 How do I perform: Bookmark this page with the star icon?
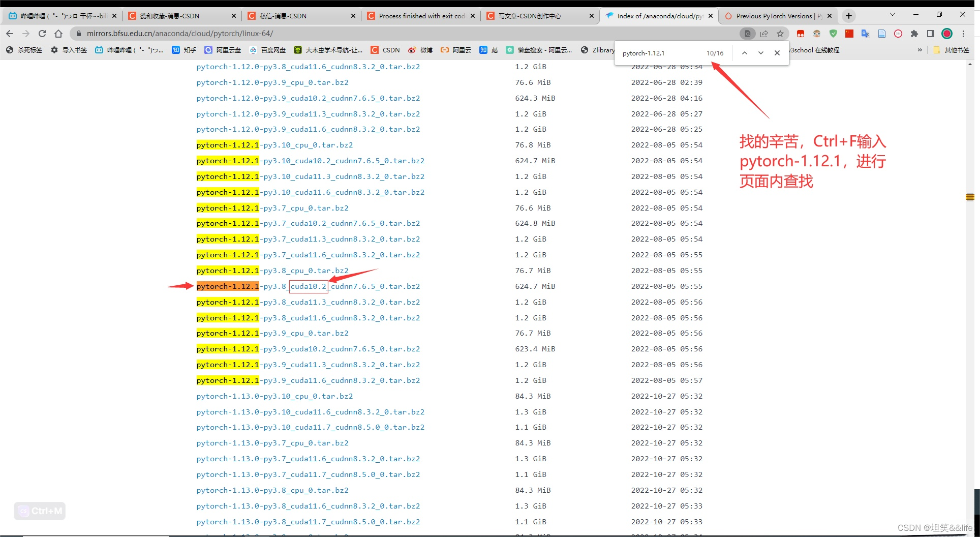coord(780,34)
